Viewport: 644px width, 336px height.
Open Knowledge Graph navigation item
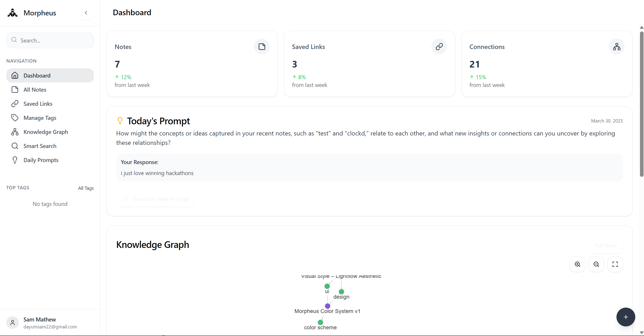click(x=45, y=132)
